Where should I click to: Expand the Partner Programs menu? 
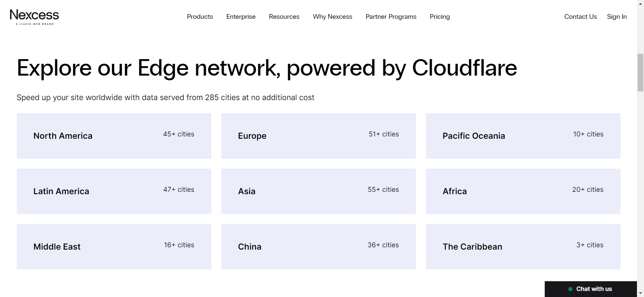391,17
